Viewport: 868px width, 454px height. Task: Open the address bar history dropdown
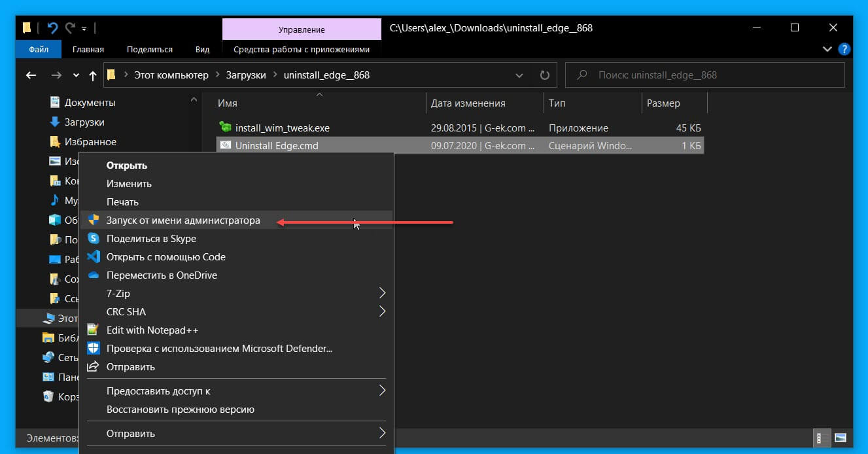519,75
